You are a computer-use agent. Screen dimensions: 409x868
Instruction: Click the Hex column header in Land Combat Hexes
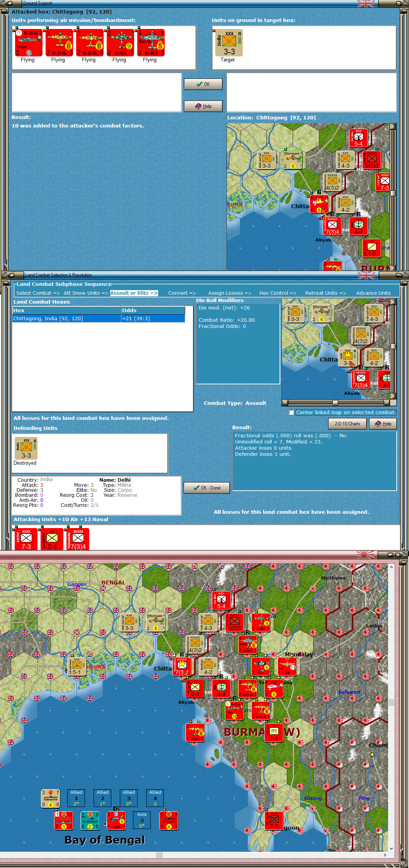point(66,310)
